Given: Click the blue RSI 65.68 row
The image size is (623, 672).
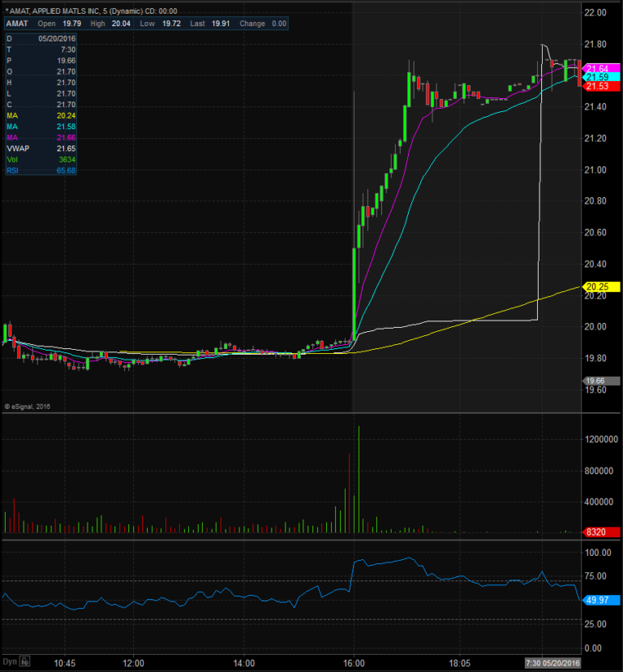Looking at the screenshot, I should [40, 170].
